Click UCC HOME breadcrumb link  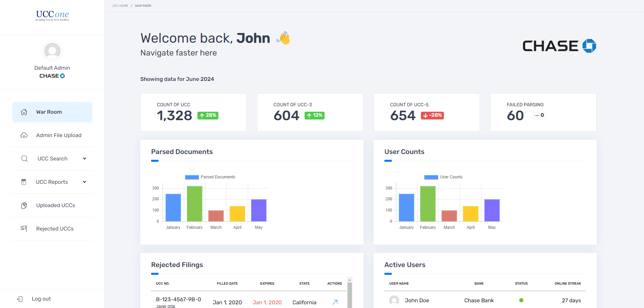[x=120, y=6]
